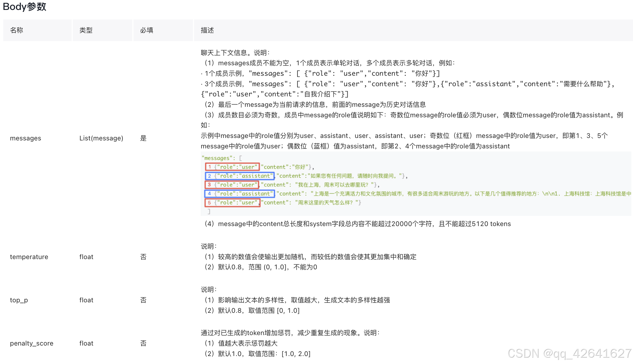Click the red box numbered 5

pyautogui.click(x=232, y=203)
